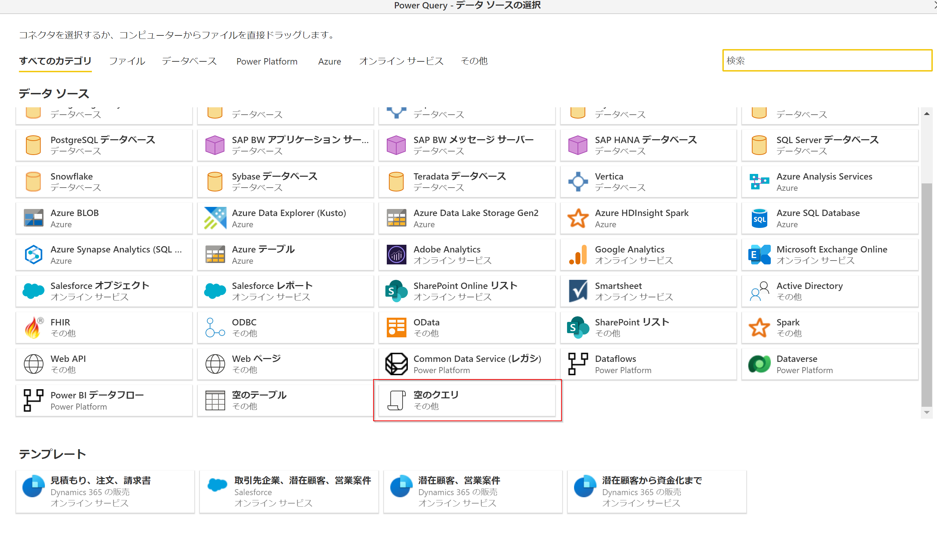
Task: Select the FHIR flame icon
Action: pos(33,328)
